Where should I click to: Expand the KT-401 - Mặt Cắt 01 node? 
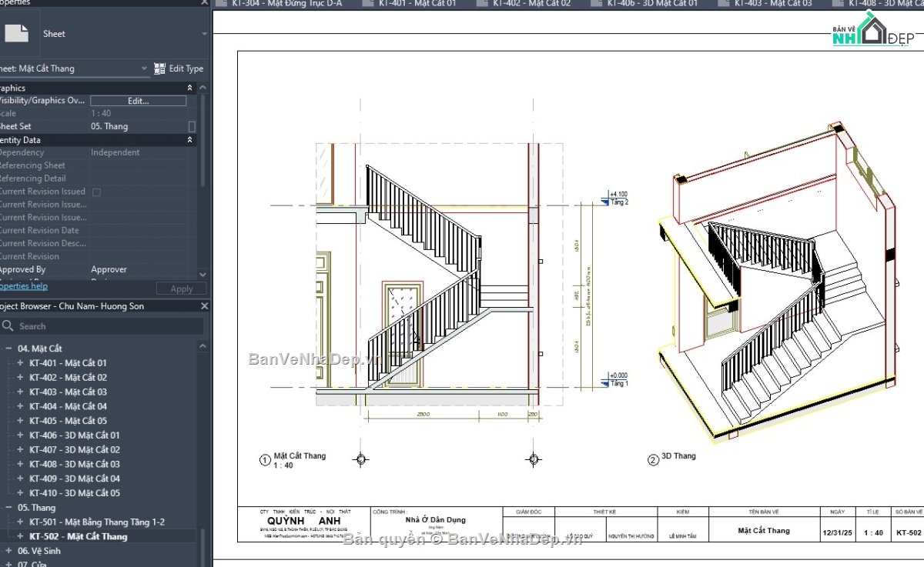(20, 363)
